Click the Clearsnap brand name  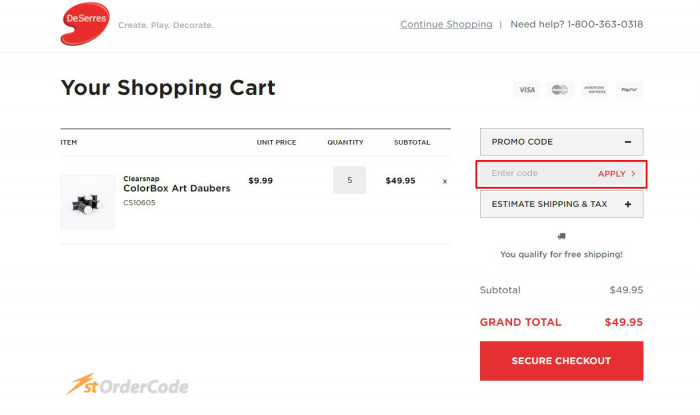tap(141, 178)
